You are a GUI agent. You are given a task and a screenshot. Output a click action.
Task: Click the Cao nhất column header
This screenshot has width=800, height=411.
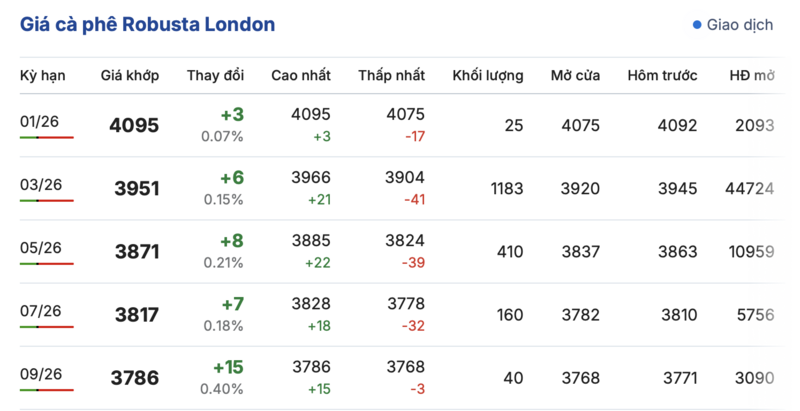(301, 76)
